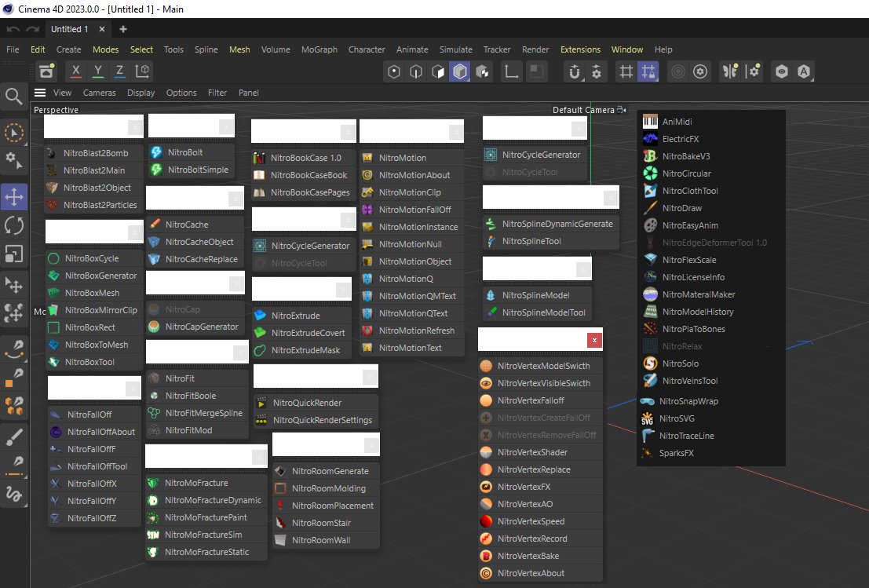Select NitroSplineDynamicGenerate

551,224
